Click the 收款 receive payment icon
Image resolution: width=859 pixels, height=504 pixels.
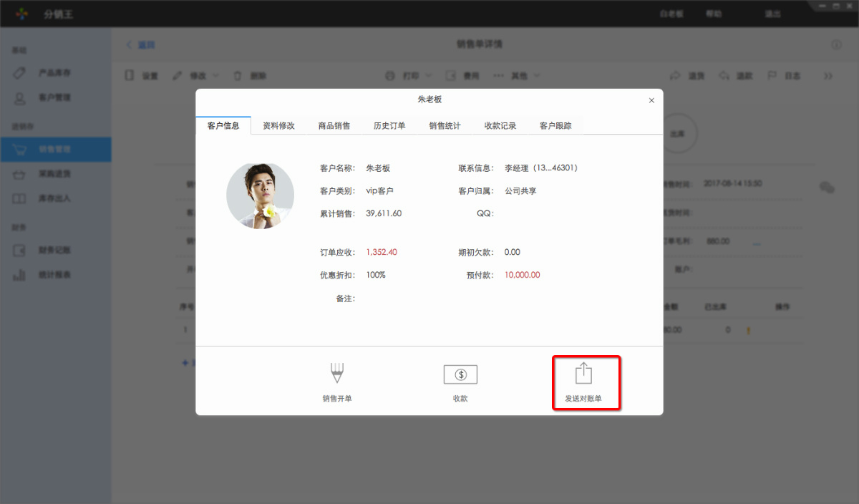460,381
